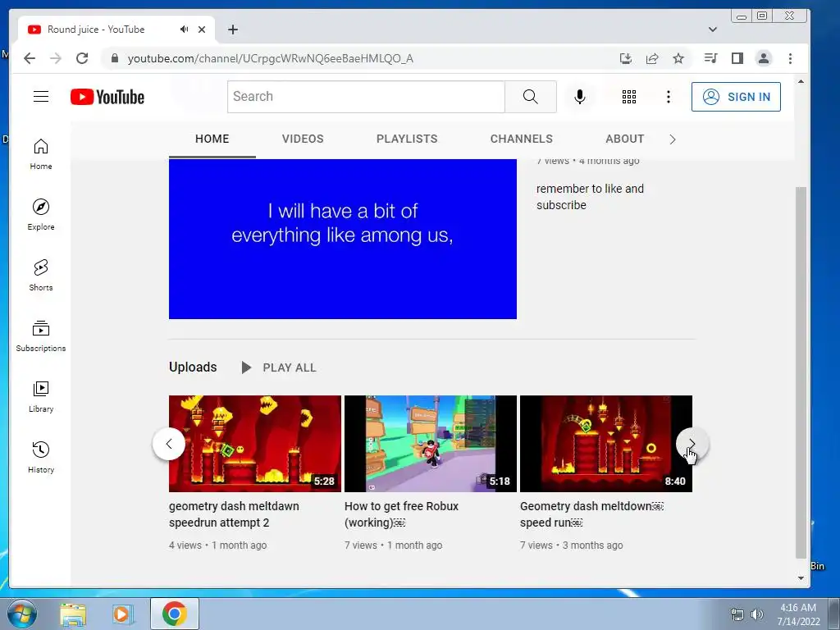
Task: Open 'geometry dash meltdawn speedrun attempt 2' title
Action: [x=234, y=514]
